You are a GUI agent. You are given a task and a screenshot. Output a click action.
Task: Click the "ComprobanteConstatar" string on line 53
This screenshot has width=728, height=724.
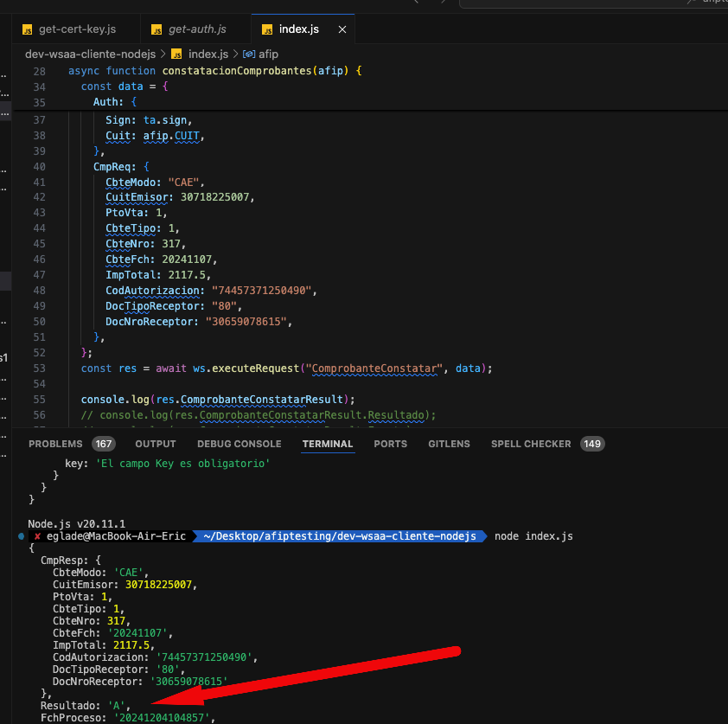374,368
